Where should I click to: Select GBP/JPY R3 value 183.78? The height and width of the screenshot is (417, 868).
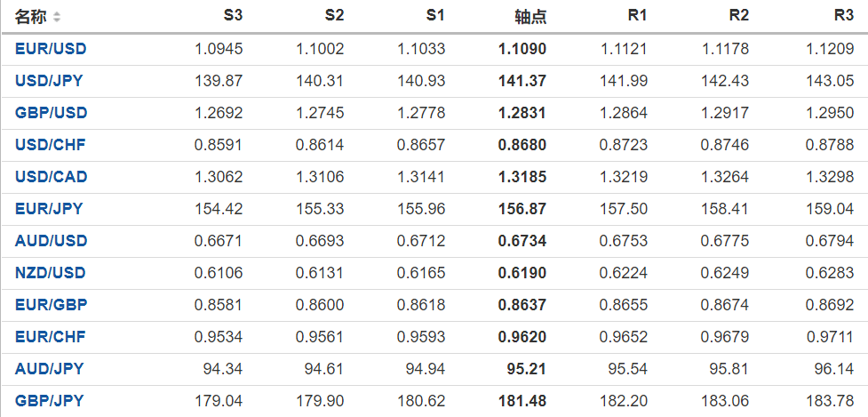(832, 401)
